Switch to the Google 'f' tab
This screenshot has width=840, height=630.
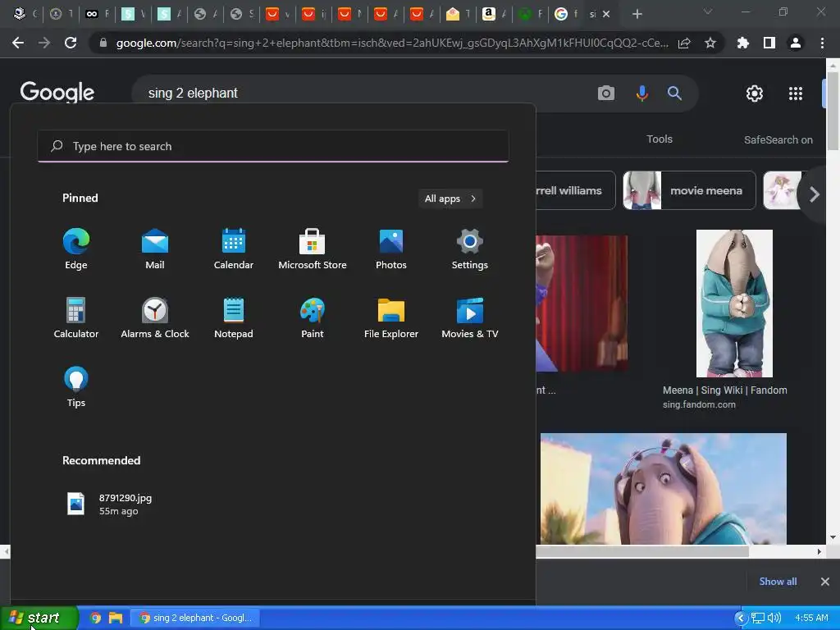coord(566,14)
